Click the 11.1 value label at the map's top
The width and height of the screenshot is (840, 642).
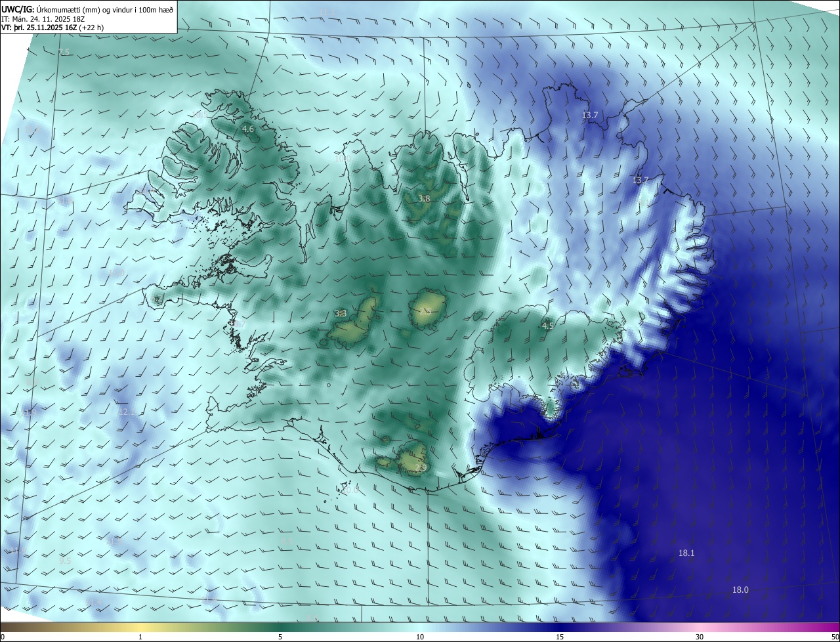(x=327, y=12)
